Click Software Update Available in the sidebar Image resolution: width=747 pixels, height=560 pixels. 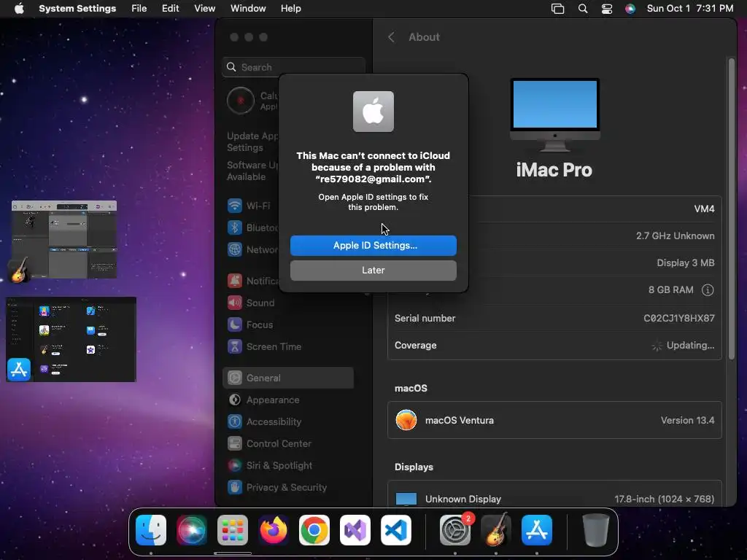(252, 171)
